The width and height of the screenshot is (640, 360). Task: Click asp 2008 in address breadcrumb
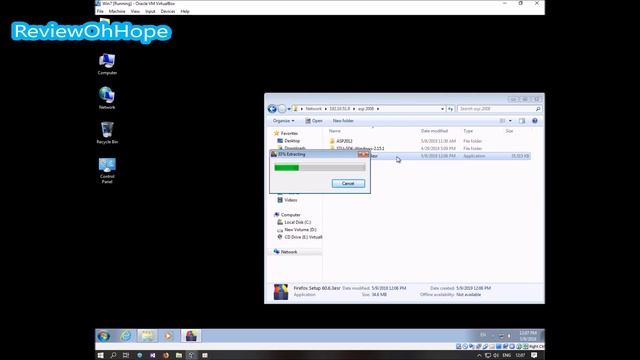(366, 109)
